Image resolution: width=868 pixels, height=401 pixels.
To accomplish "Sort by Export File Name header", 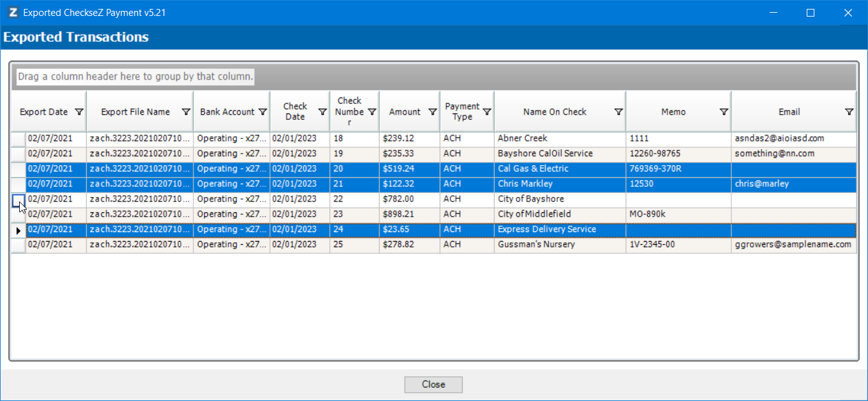I will [135, 112].
